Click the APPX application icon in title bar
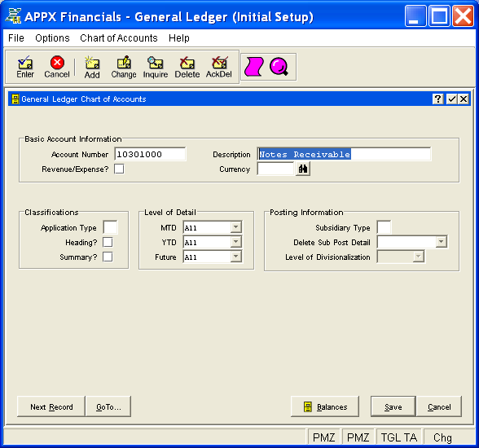The width and height of the screenshot is (479, 448). tap(13, 16)
